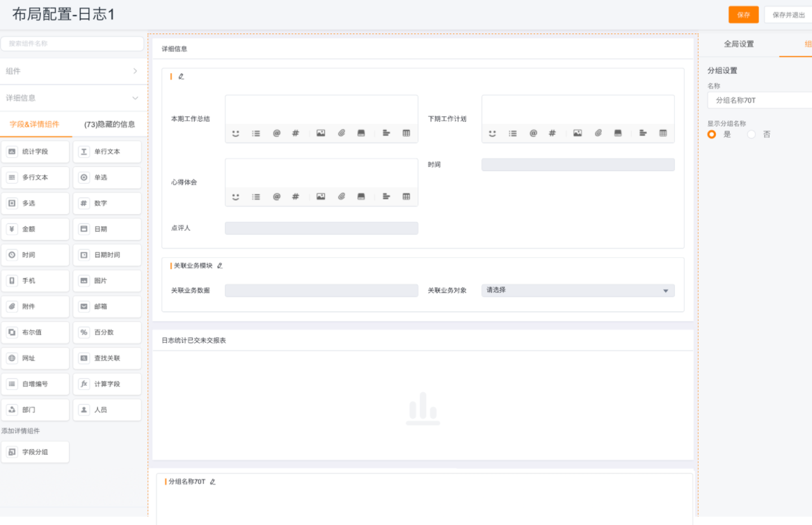
Task: Select 是 for 显示分组名称
Action: pos(712,135)
